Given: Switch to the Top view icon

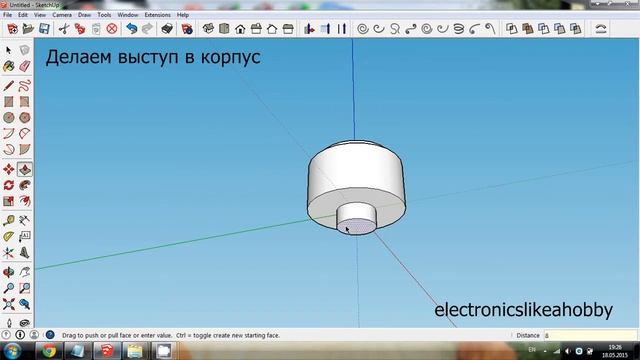Looking at the screenshot, I should pyautogui.click(x=224, y=29).
